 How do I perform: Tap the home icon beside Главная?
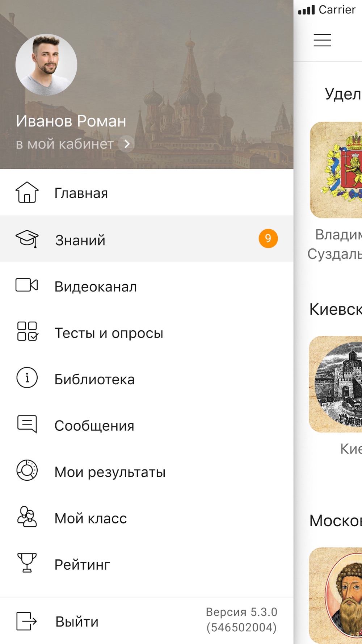tap(27, 192)
